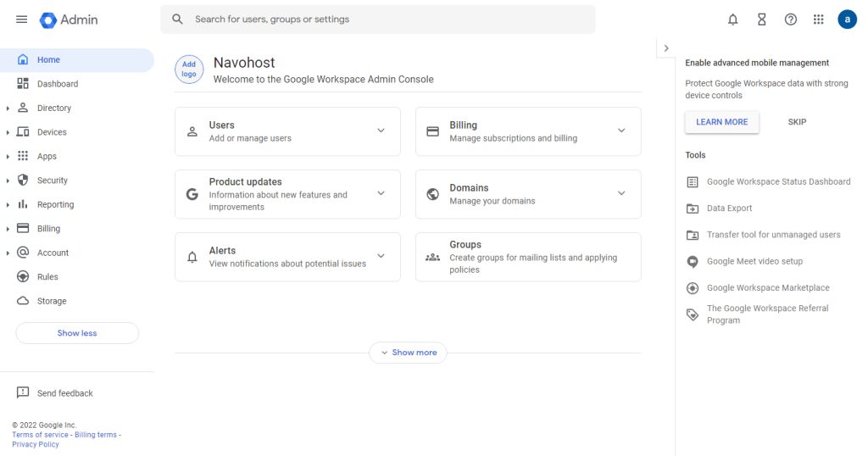Click the Show less button
Screen dimensions: 868x456
pyautogui.click(x=77, y=333)
